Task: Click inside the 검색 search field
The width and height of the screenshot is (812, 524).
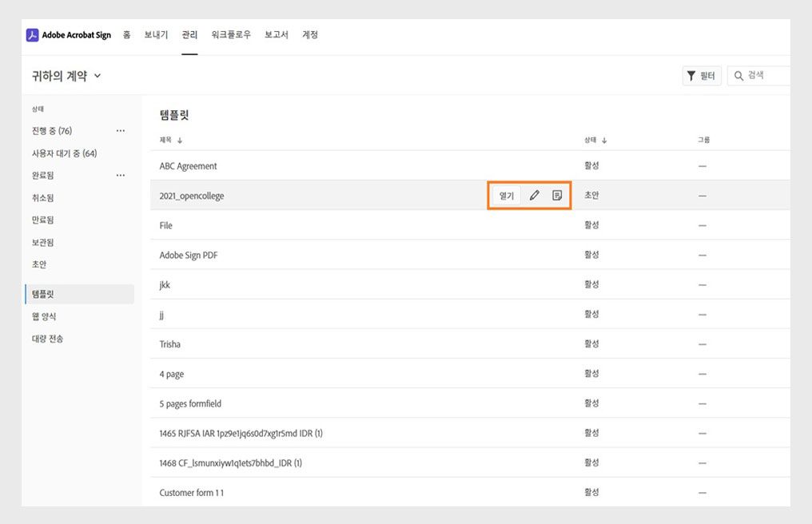Action: click(x=767, y=75)
